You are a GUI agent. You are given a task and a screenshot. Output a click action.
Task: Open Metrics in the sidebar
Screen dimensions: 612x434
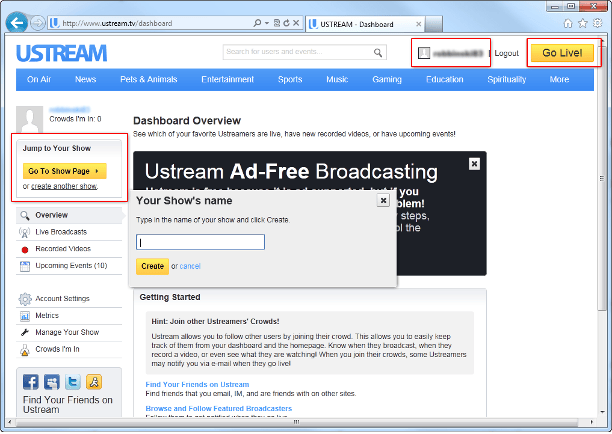click(69, 316)
